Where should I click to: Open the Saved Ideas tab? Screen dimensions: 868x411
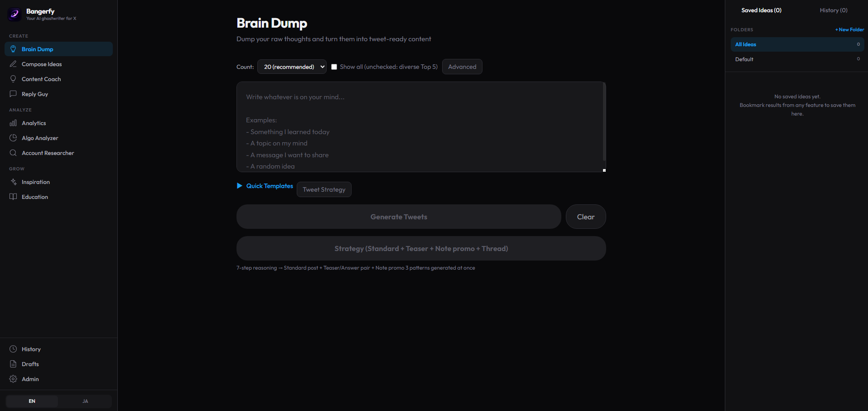click(762, 10)
